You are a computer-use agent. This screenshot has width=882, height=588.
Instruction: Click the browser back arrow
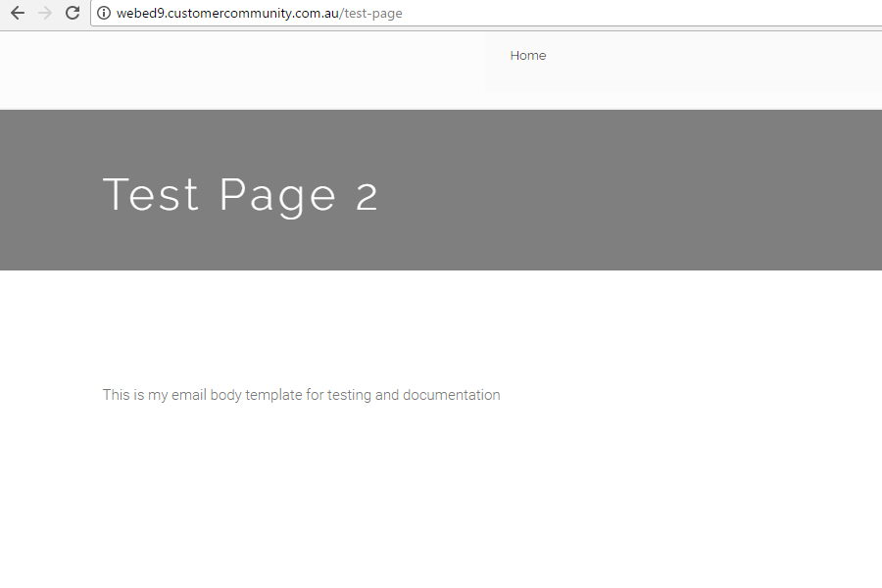[x=17, y=13]
